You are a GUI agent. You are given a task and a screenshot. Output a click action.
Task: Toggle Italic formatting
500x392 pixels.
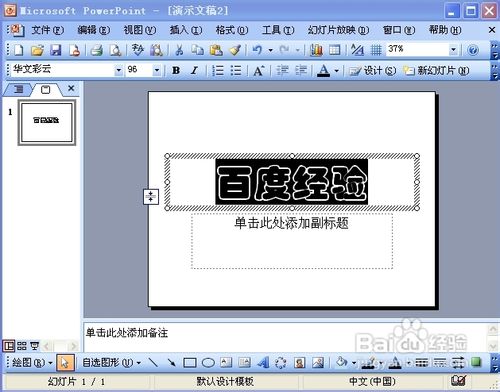click(x=194, y=70)
